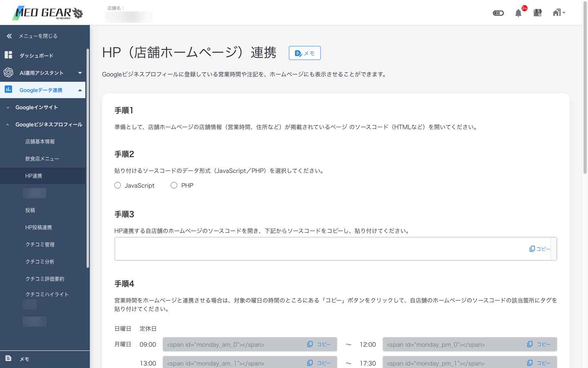Open クチコミハイライト sidebar item

point(47,294)
